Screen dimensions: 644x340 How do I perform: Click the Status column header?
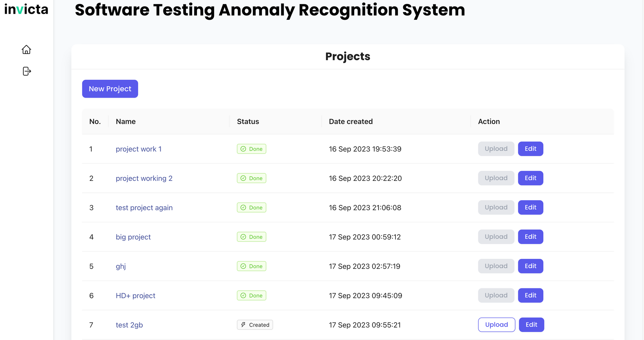click(x=248, y=121)
